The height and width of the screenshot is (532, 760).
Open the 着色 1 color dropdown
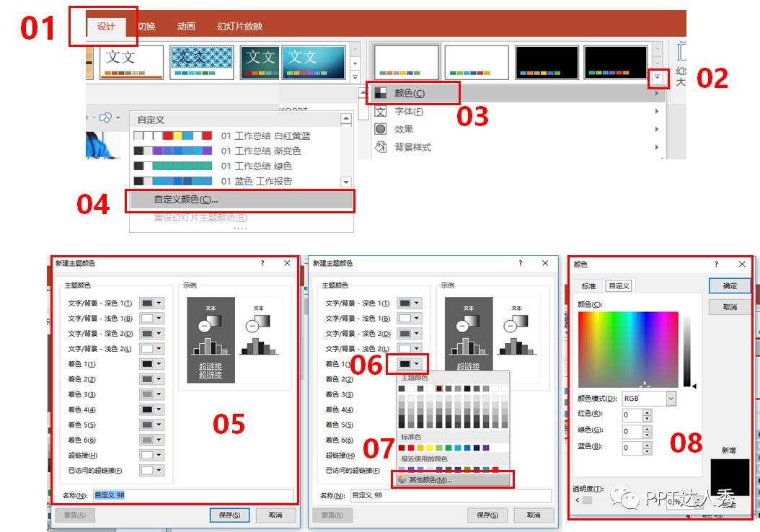tap(408, 364)
